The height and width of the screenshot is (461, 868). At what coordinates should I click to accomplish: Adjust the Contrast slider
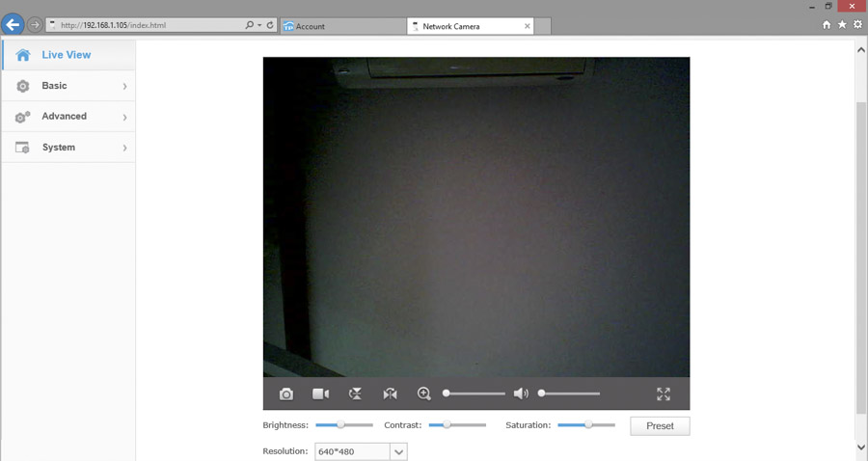point(457,425)
